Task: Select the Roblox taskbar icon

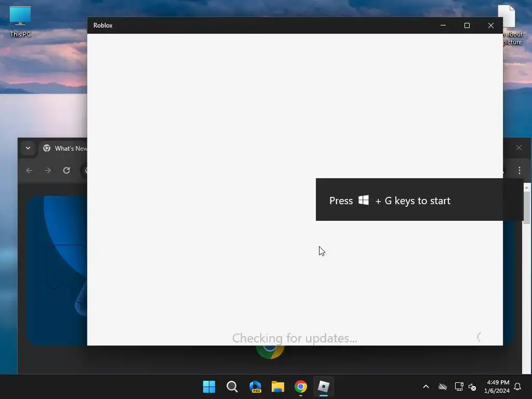Action: [323, 387]
